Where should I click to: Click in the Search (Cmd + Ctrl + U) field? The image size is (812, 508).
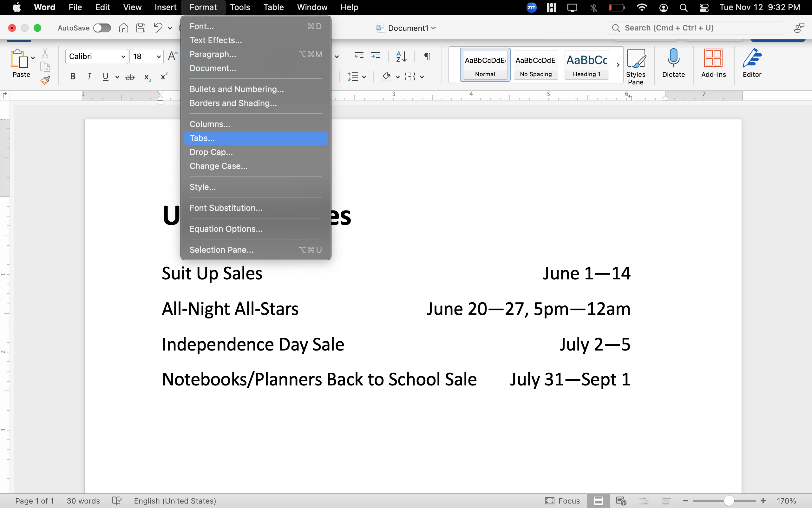click(x=696, y=28)
